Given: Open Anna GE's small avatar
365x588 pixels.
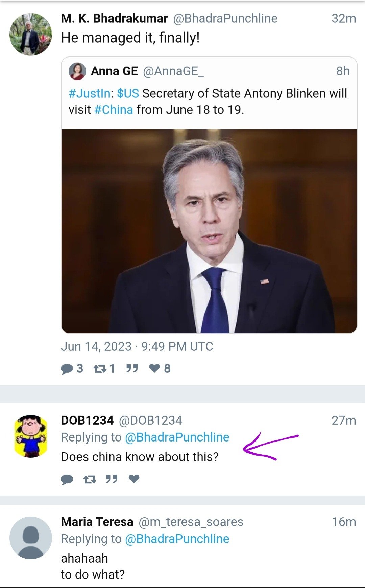Looking at the screenshot, I should pos(77,71).
